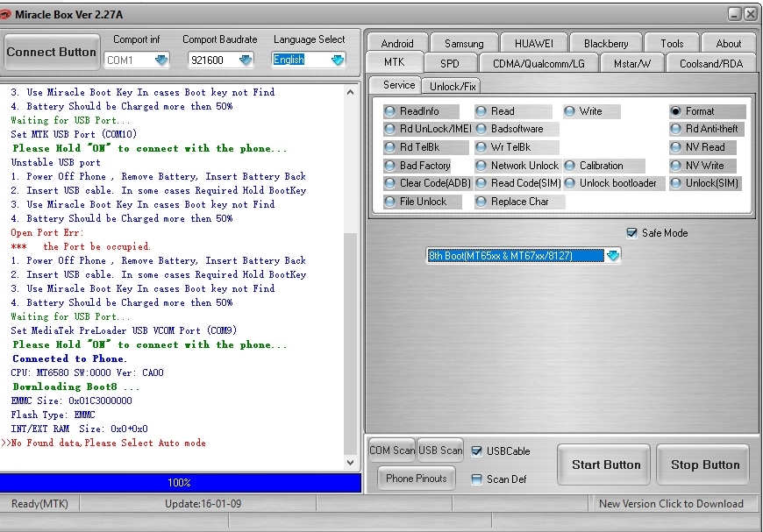Select the Clear Code(ADB) option

427,183
